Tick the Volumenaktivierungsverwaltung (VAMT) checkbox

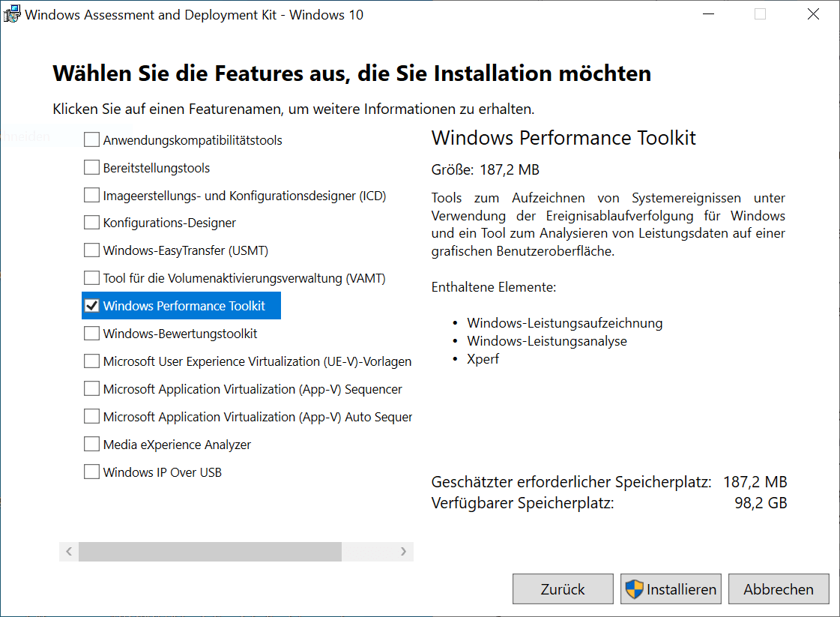91,278
